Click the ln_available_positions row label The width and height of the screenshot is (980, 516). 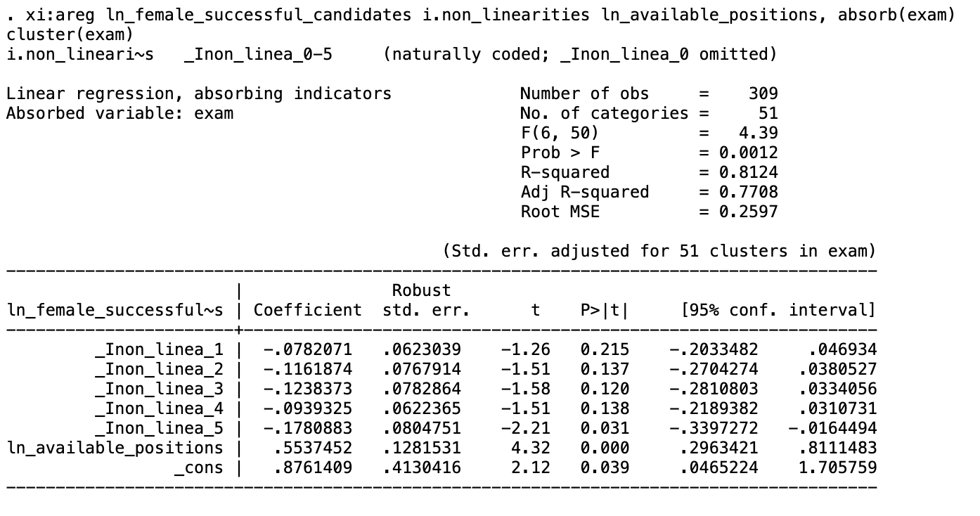point(115,448)
